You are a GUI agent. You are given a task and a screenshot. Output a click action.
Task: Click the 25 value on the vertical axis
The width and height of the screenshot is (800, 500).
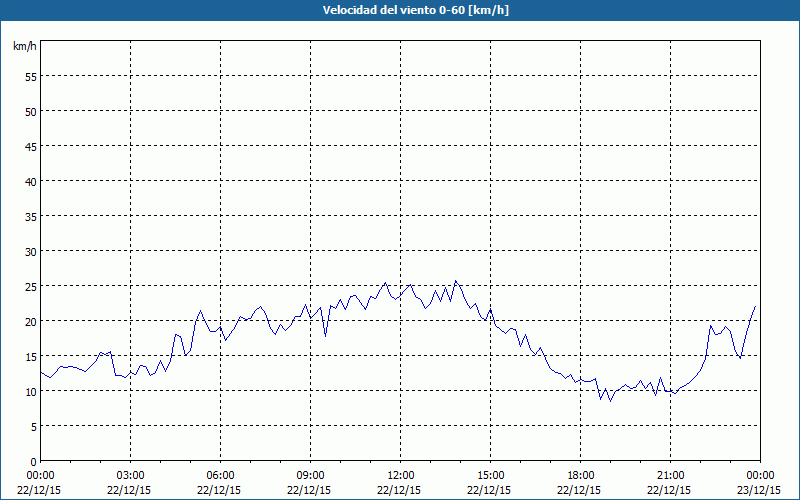point(31,287)
